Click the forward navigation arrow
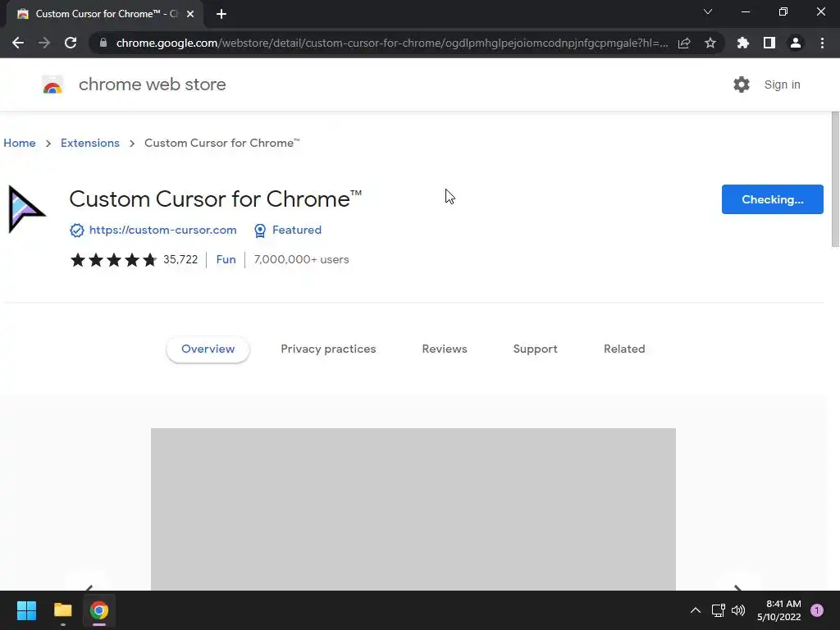Screen dimensions: 840x630 44,43
